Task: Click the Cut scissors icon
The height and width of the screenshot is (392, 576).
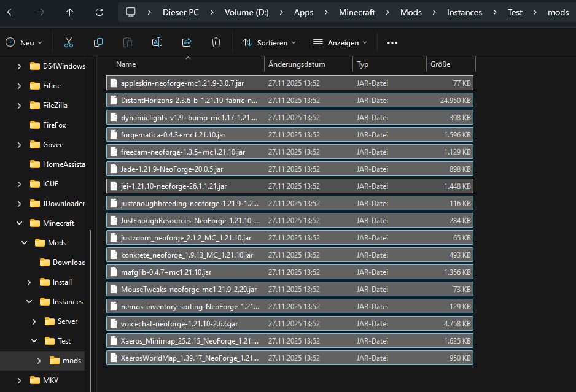Action: 69,42
